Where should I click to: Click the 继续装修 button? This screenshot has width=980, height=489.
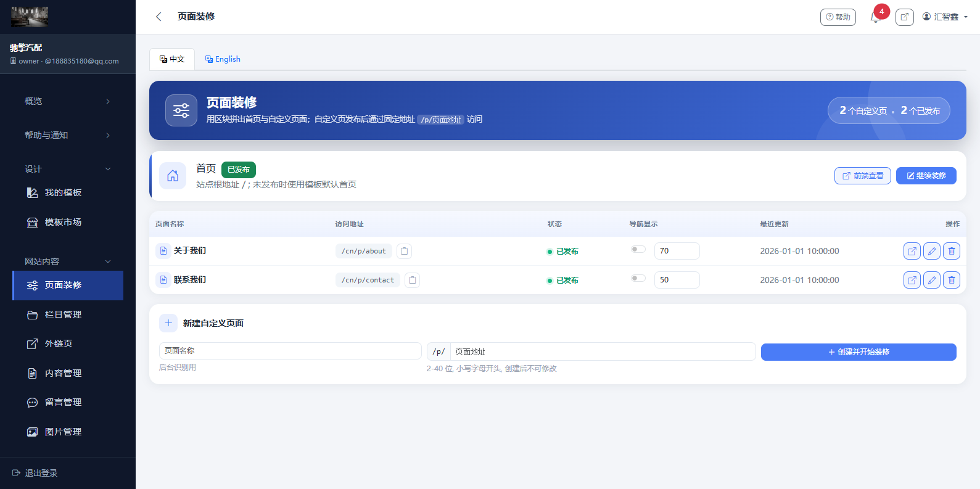coord(926,176)
